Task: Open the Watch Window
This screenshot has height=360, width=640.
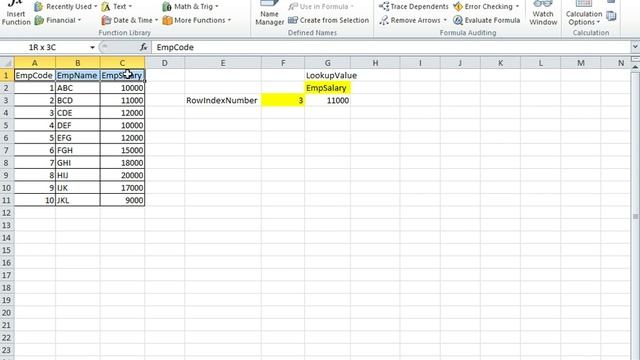Action: point(543,13)
